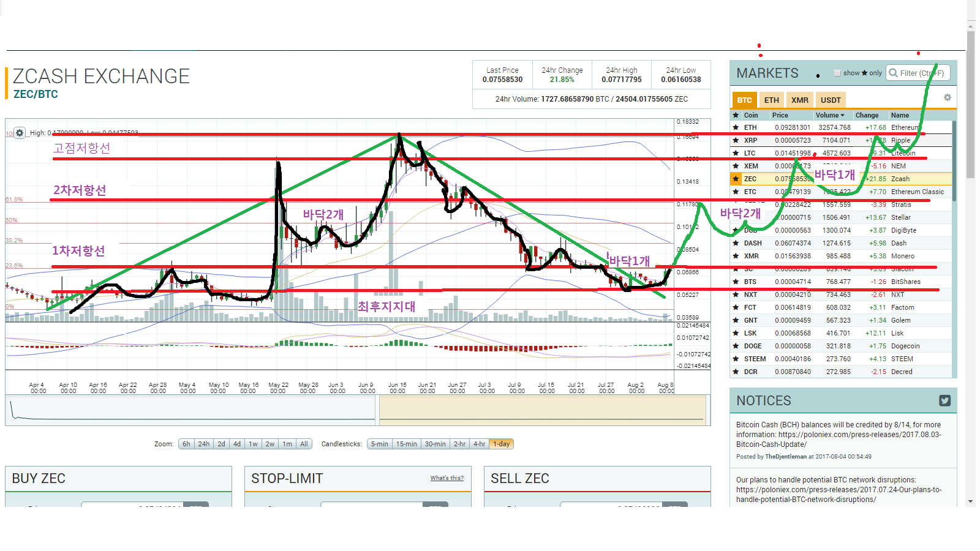Toggle favorite star for DOGE row
This screenshot has width=980, height=551.
pos(736,346)
